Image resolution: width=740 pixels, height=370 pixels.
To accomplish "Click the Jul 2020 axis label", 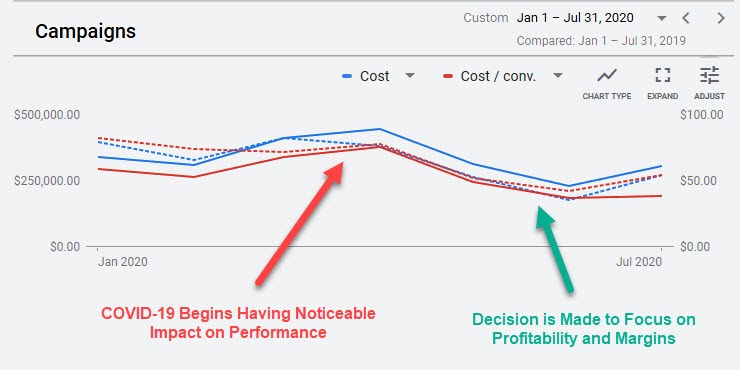I will pos(638,262).
